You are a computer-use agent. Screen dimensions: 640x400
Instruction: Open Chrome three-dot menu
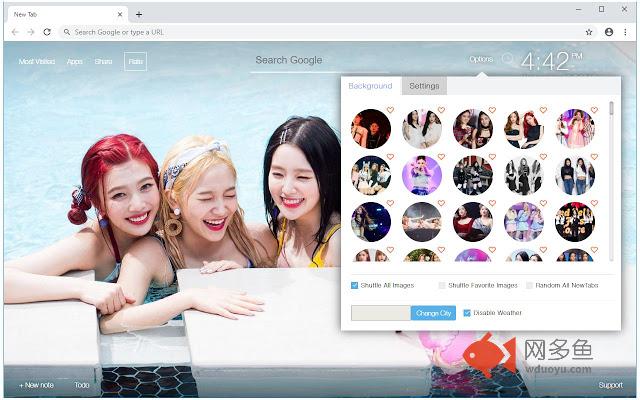625,32
